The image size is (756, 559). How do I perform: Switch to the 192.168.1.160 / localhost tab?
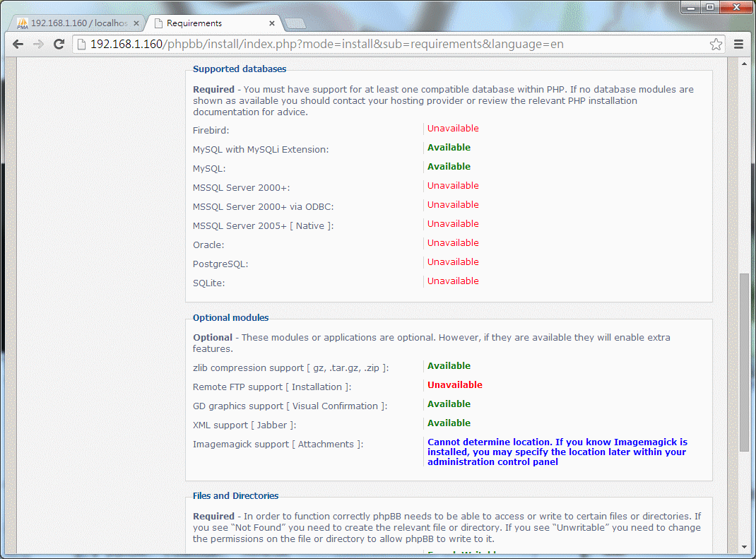(x=78, y=23)
